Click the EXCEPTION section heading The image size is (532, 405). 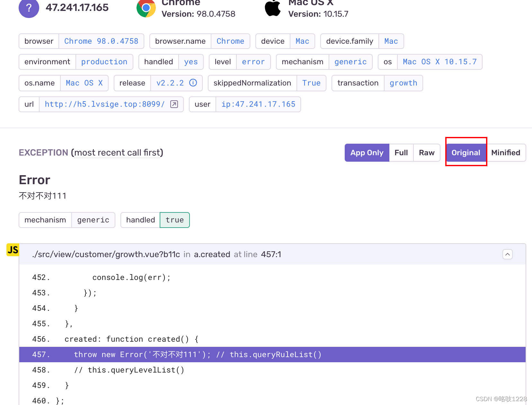43,153
